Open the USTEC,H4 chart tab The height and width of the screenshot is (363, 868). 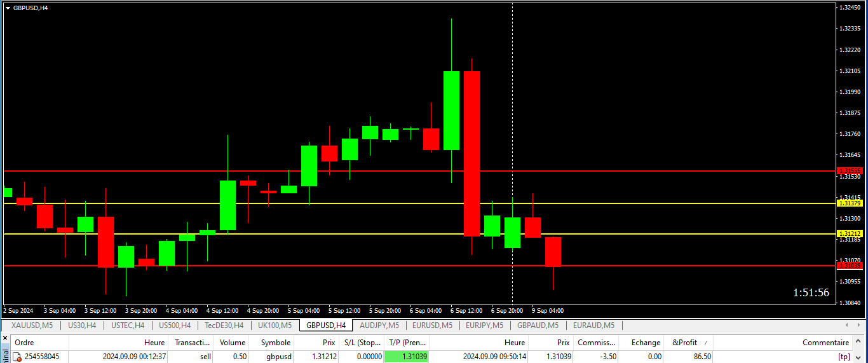tap(128, 325)
